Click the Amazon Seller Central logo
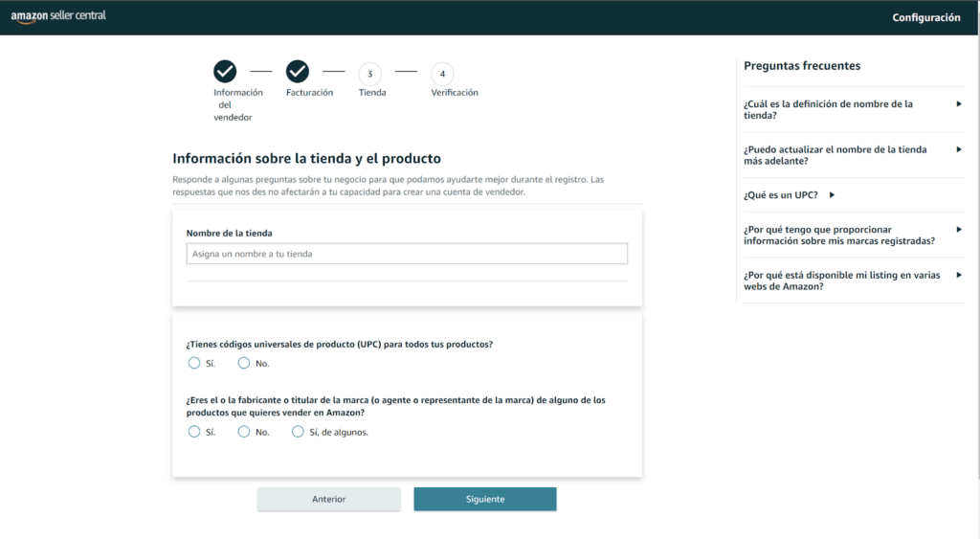 click(58, 17)
